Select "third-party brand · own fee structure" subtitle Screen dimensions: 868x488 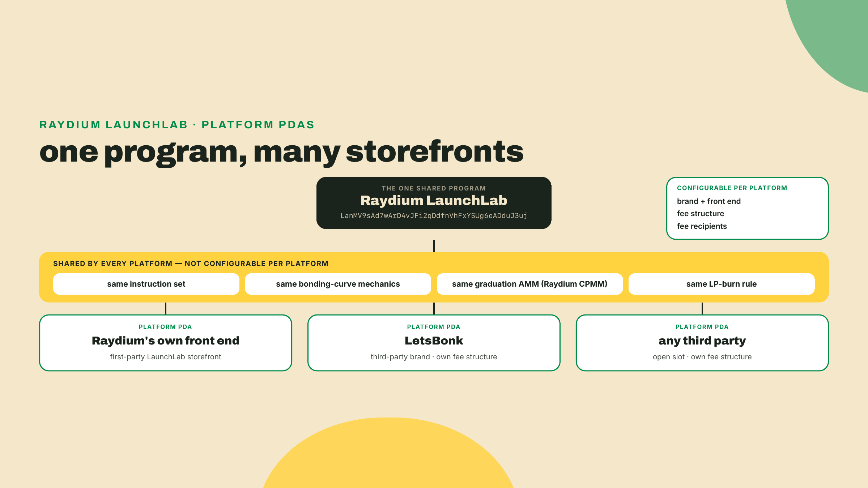tap(434, 357)
